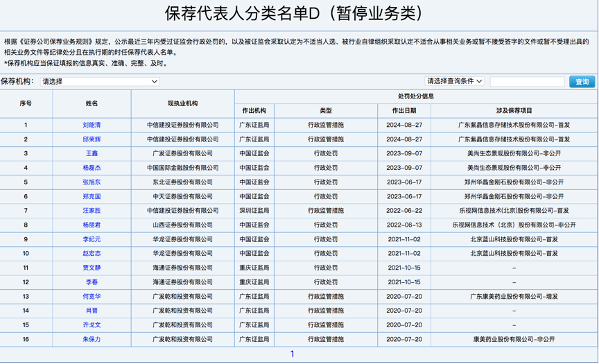
Task: Select the 广东康美药业股份有限公司-增发 cell
Action: (514, 296)
